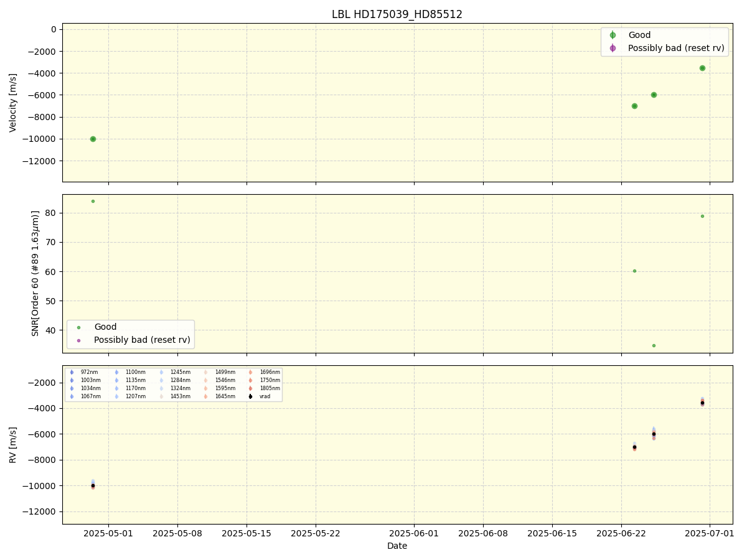Click the SNR data point near 84
747x560 pixels.
(x=93, y=201)
